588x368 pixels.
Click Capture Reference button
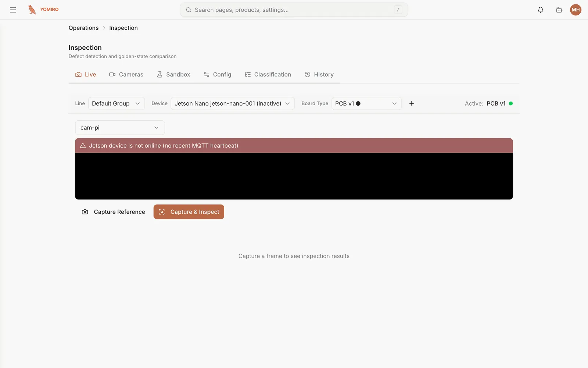[x=113, y=212]
